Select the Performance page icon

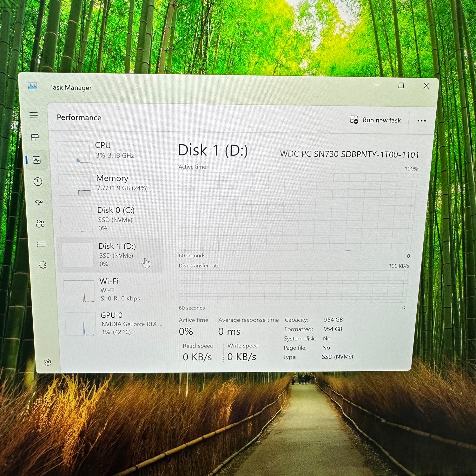37,160
